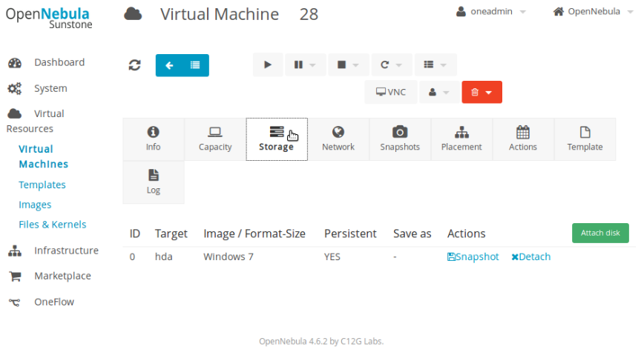Take a Snapshot of the Windows 7 disk
644x361 pixels.
click(x=473, y=257)
